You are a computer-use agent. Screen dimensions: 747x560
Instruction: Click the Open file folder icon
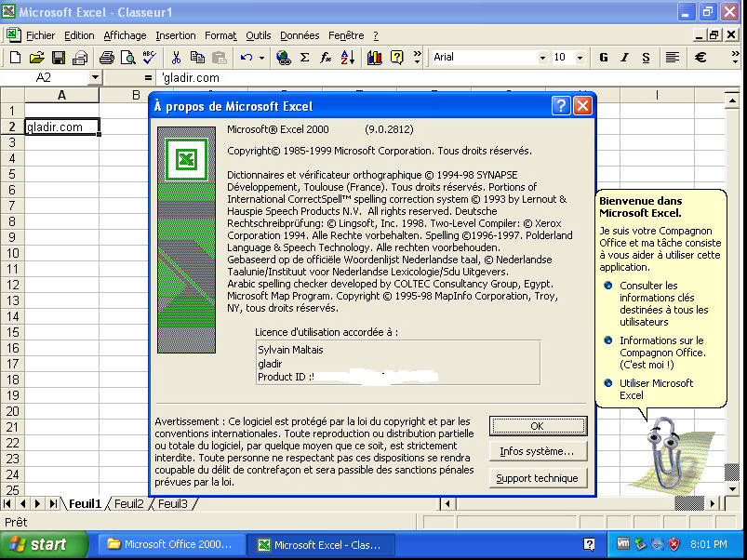pyautogui.click(x=36, y=58)
